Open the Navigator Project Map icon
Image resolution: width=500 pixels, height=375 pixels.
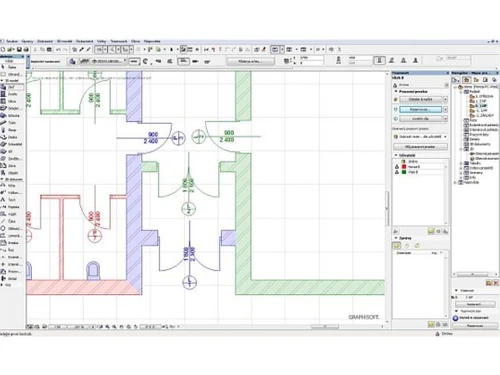(x=466, y=80)
